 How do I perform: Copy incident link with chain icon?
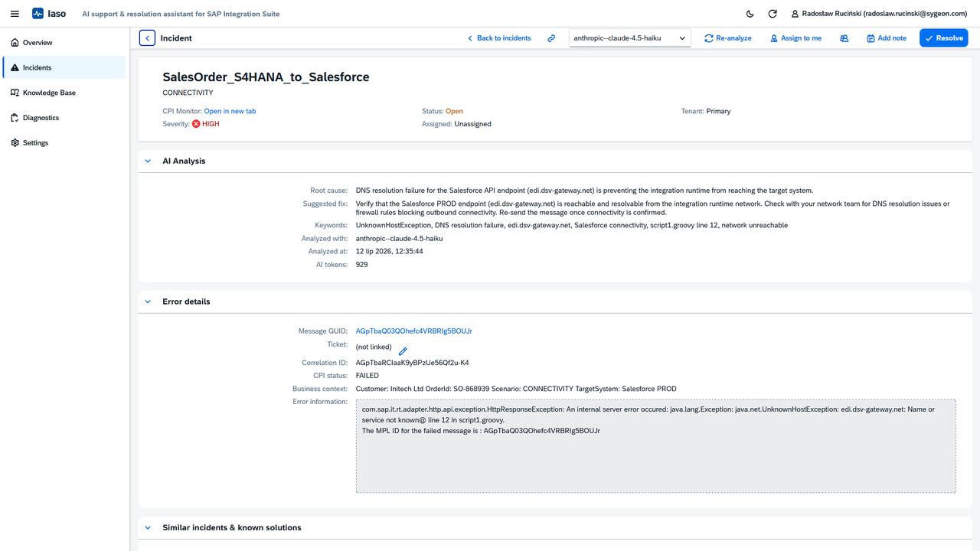click(551, 38)
